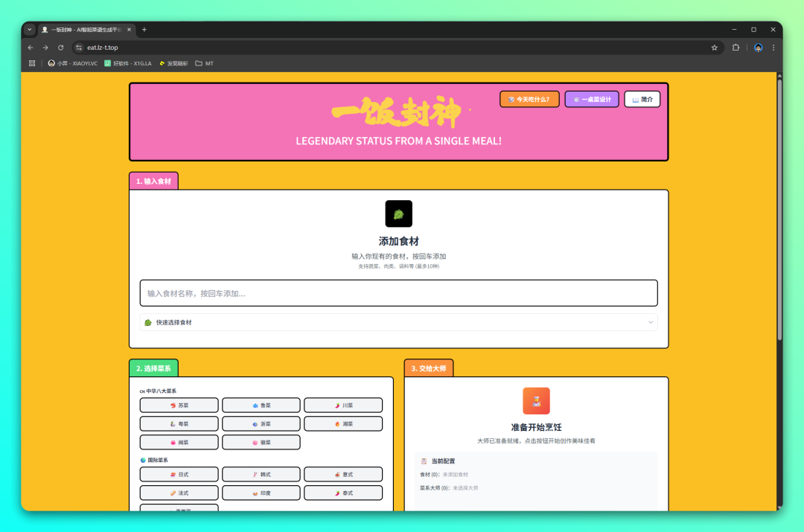Screen dimensions: 804x532
Task: Open the 发现精彩 bookmark
Action: [173, 63]
